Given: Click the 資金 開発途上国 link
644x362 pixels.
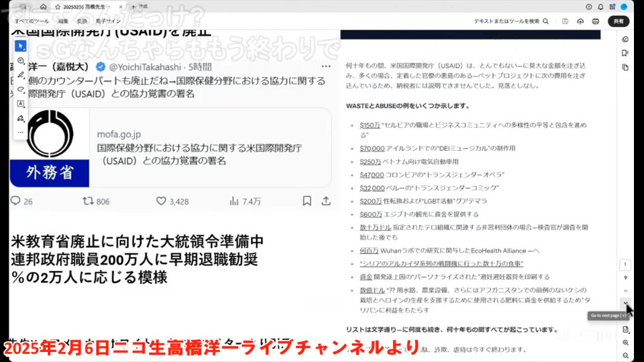Looking at the screenshot, I should pyautogui.click(x=366, y=277).
